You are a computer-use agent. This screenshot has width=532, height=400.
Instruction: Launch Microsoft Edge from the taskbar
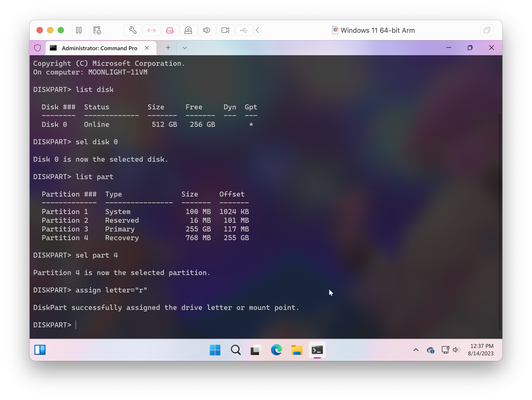[x=276, y=350]
